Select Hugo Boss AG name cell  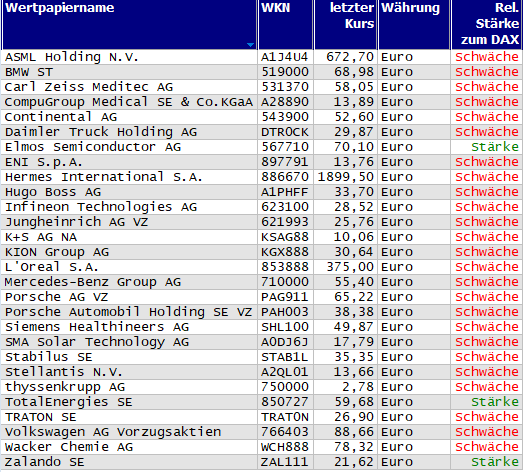(x=53, y=192)
